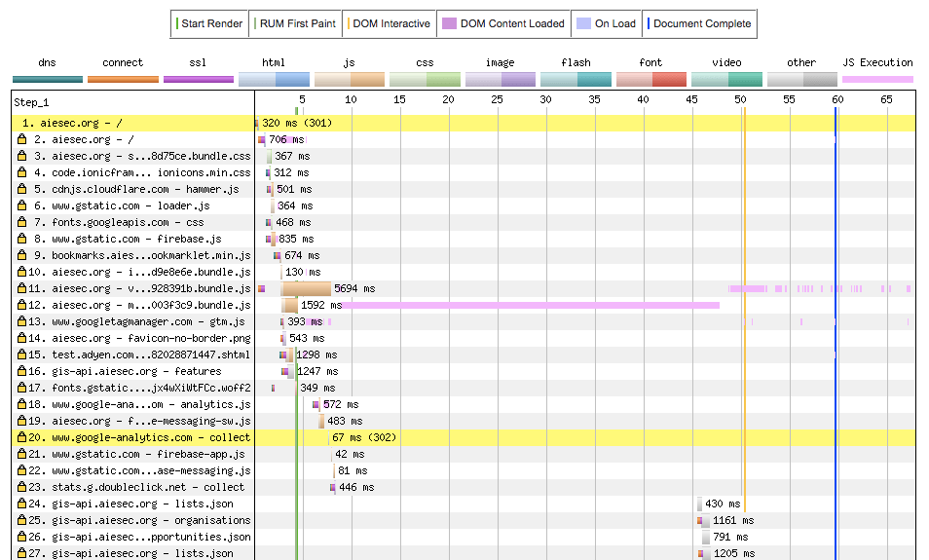Image resolution: width=929 pixels, height=560 pixels.
Task: Click the lock icon beside gtm.js row
Action: click(22, 321)
